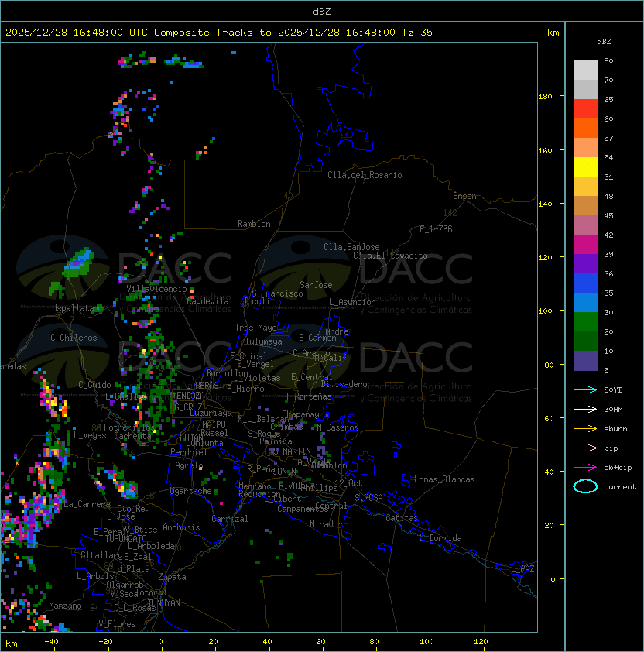Screen dimensions: 644x652
Task: Click the 'Uspallata' map label
Action: coord(73,308)
